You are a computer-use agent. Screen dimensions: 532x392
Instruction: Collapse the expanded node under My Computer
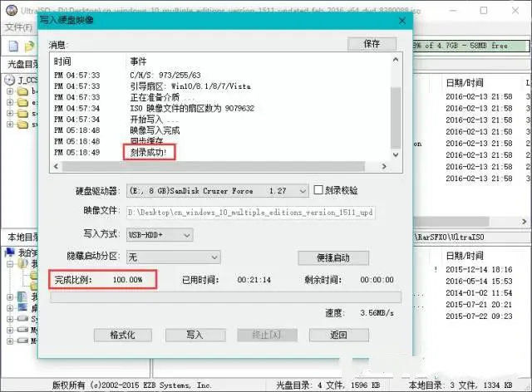point(10,263)
